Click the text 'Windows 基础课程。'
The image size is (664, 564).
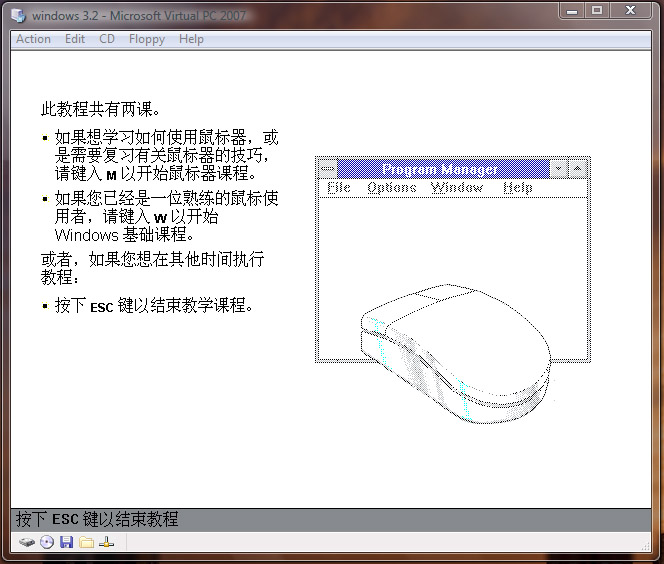[124, 235]
